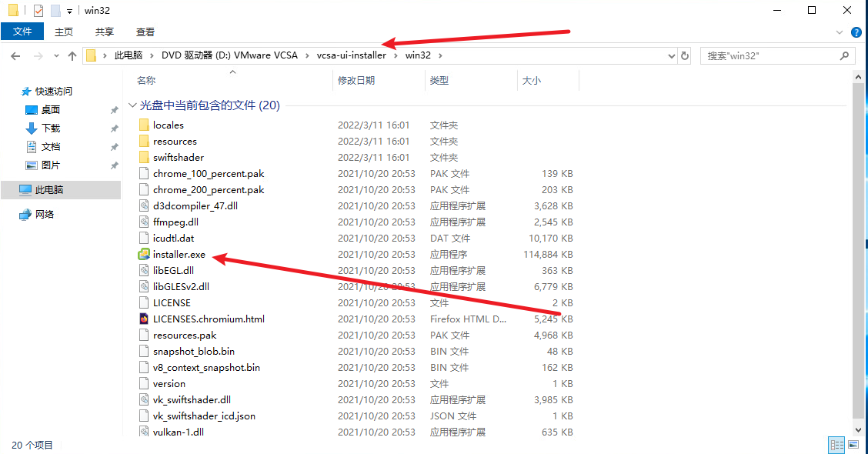
Task: Click the Help question mark icon
Action: pyautogui.click(x=856, y=32)
